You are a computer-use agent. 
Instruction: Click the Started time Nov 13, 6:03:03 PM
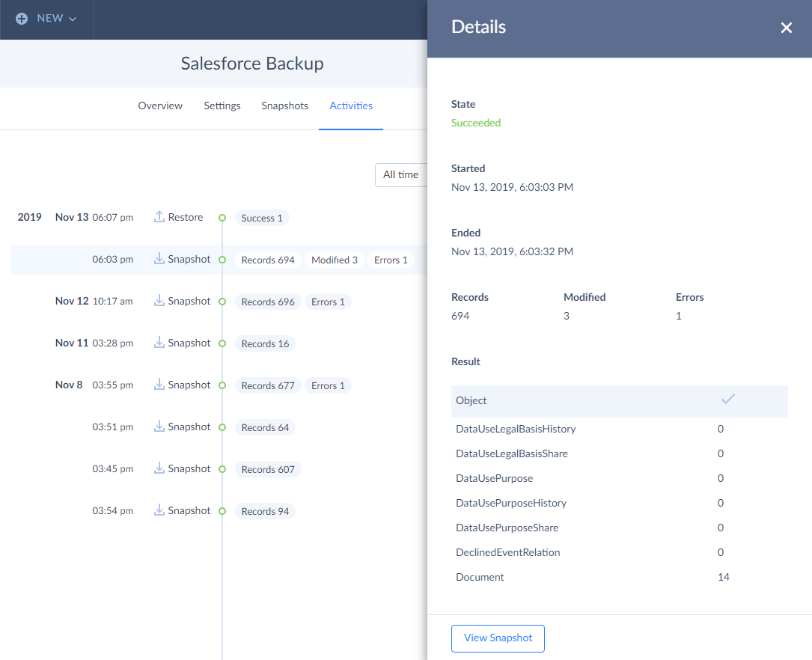pyautogui.click(x=512, y=187)
